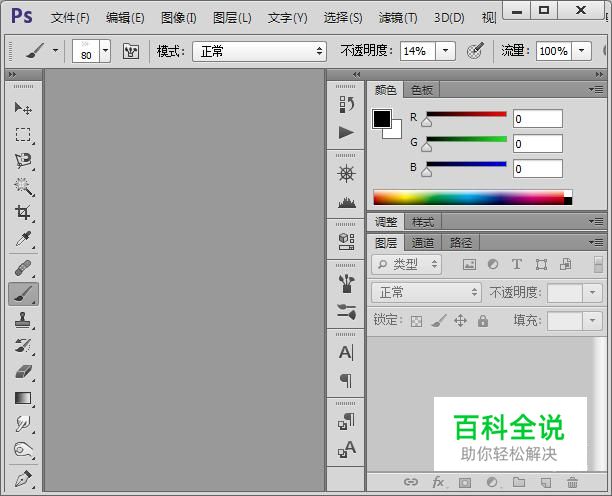Select the Rectangular Marquee tool
The image size is (612, 496).
(x=23, y=135)
